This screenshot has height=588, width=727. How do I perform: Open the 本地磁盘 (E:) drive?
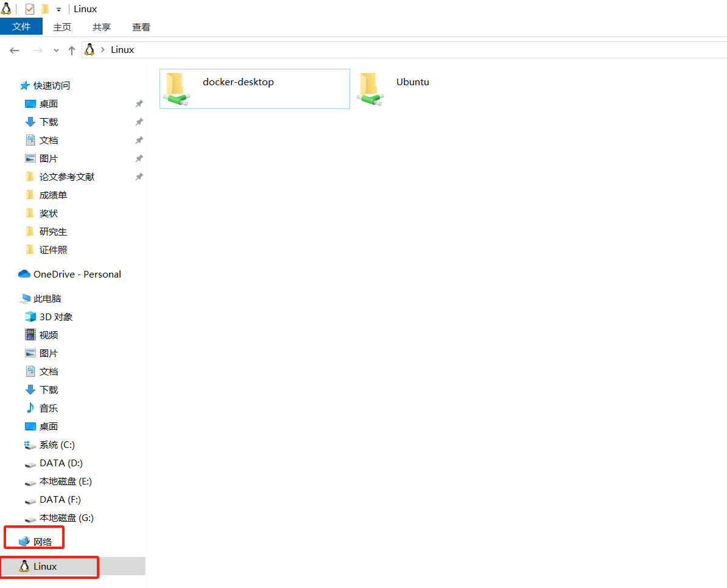[58, 481]
